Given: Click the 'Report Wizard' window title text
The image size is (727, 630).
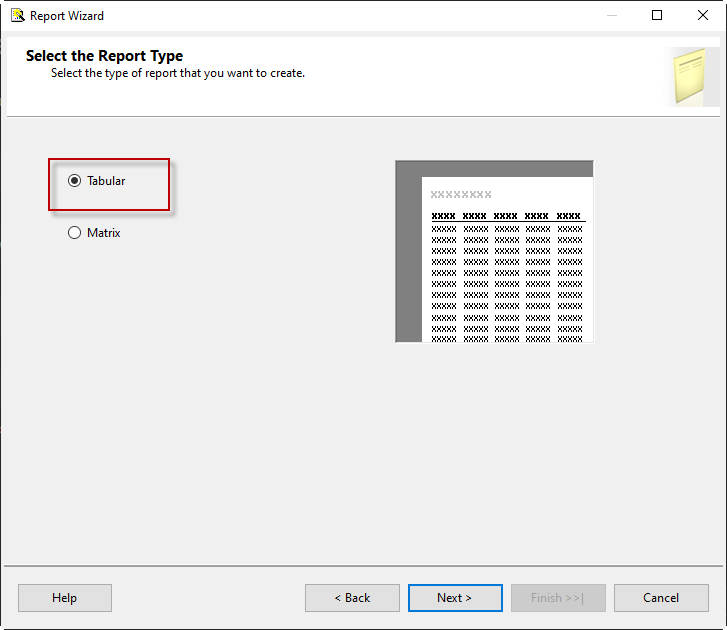Looking at the screenshot, I should click(67, 16).
